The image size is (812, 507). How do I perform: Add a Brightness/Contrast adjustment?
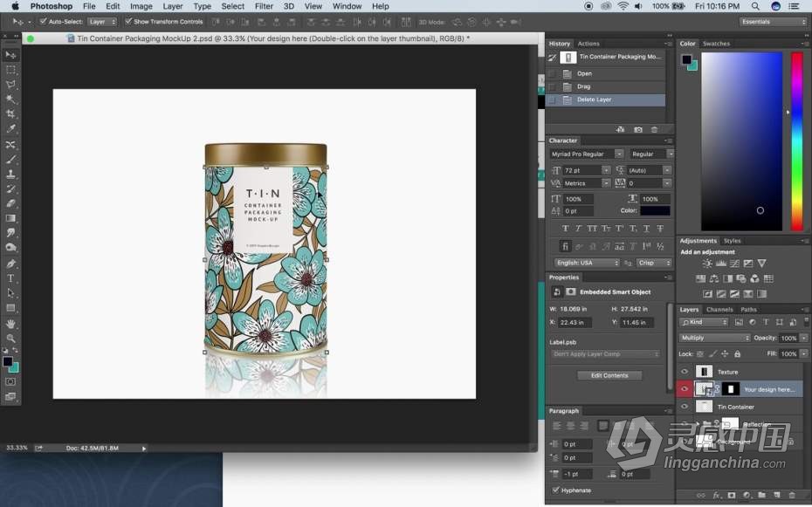(x=707, y=264)
